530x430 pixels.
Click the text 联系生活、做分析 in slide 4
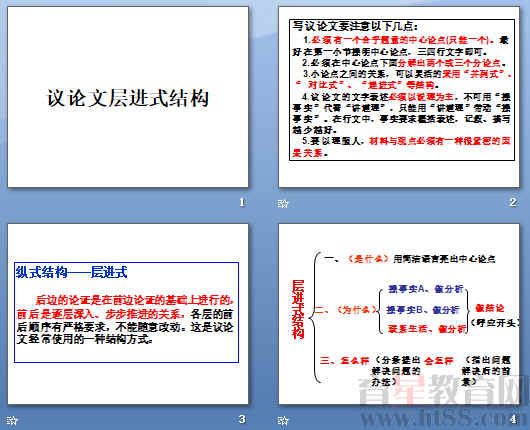pyautogui.click(x=427, y=329)
